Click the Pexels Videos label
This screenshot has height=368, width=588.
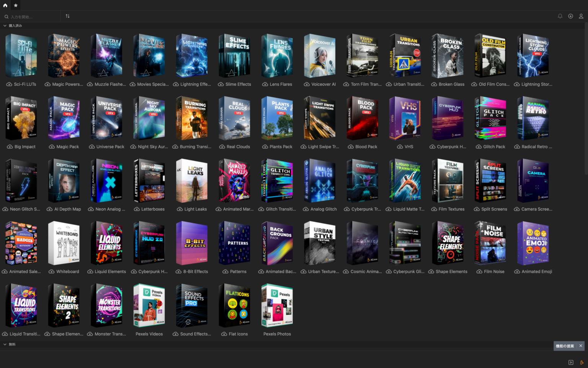[149, 334]
